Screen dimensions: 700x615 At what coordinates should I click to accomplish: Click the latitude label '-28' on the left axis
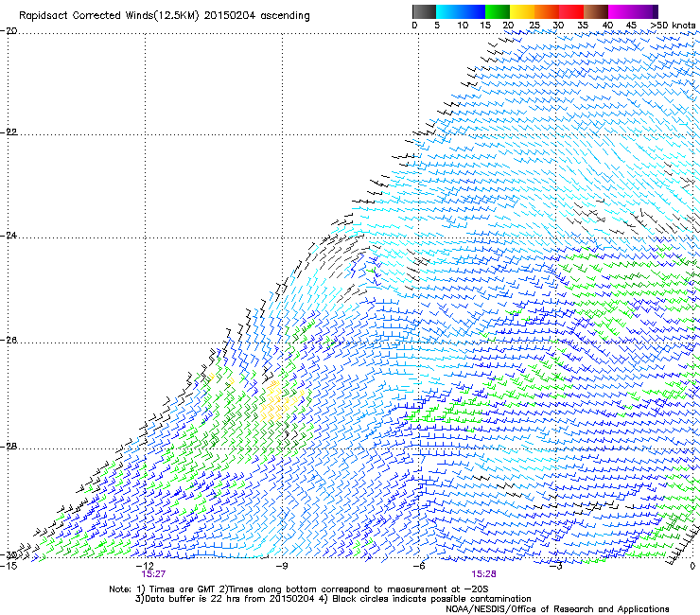pyautogui.click(x=9, y=447)
